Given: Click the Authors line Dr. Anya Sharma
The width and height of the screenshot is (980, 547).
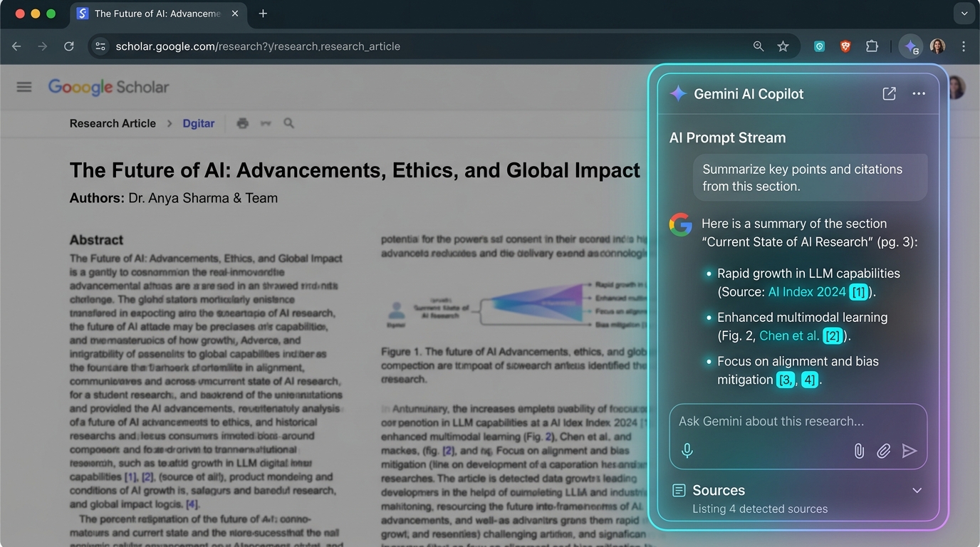Looking at the screenshot, I should click(174, 198).
